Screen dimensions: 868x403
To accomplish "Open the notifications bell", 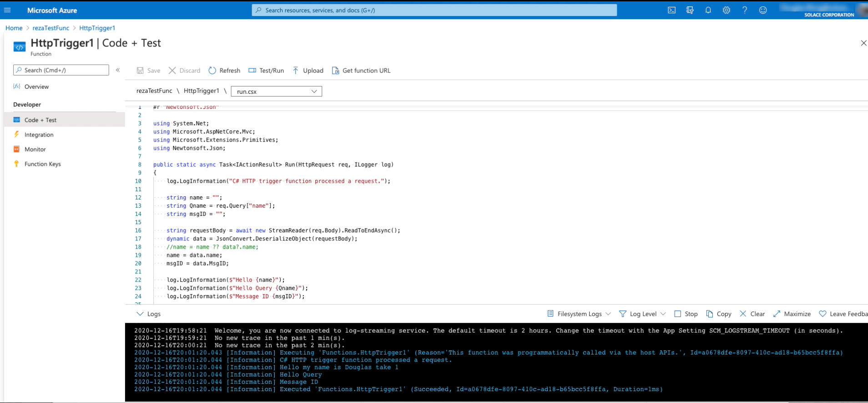I will 708,10.
